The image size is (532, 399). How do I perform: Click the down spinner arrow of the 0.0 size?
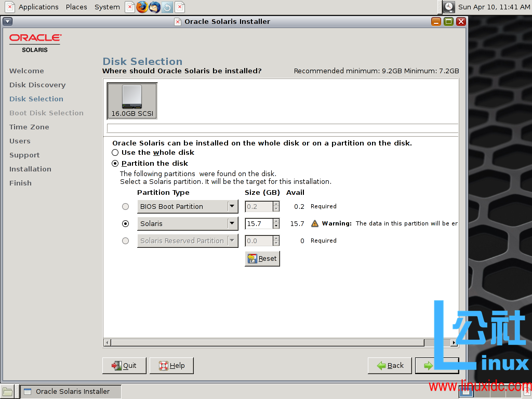276,244
